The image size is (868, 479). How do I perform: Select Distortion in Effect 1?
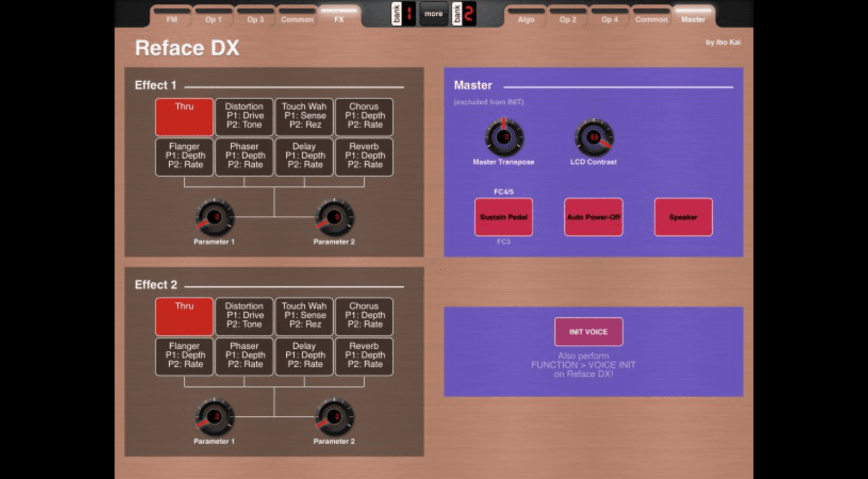click(244, 117)
